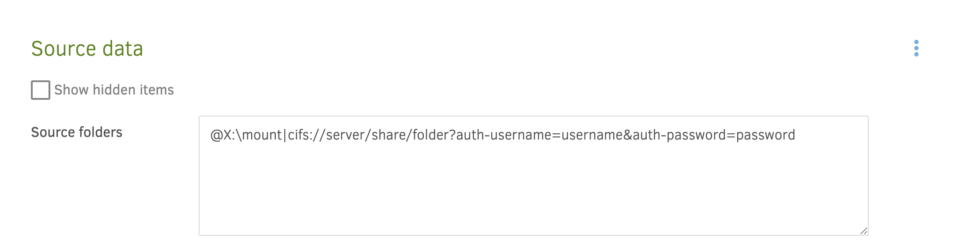Click auth-username parameter in the path
The height and width of the screenshot is (249, 980).
(503, 135)
